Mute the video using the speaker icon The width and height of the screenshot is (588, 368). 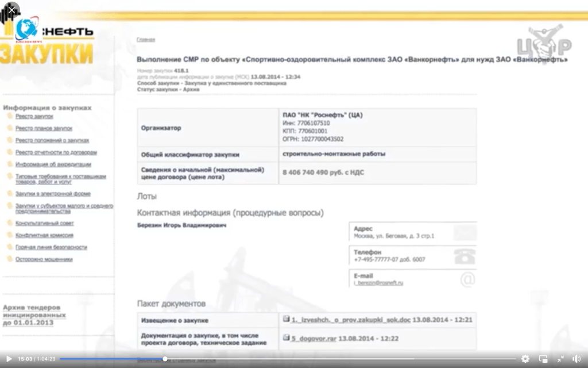click(x=577, y=359)
